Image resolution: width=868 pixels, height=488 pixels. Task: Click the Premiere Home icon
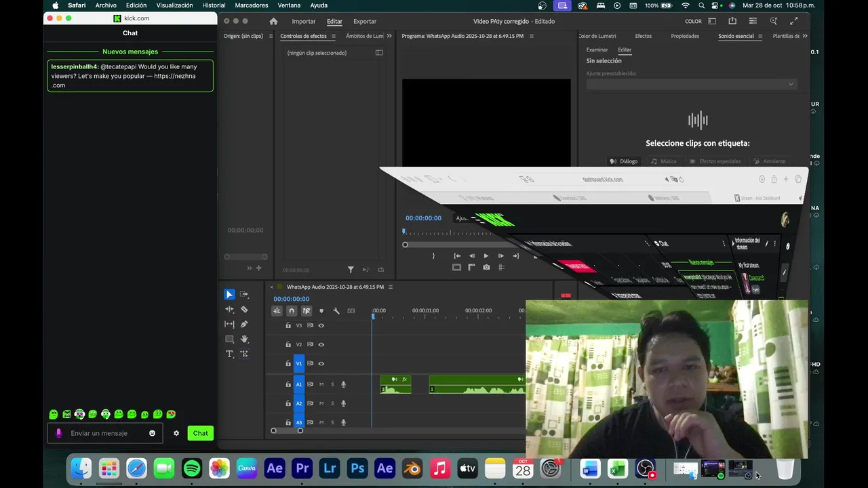click(273, 21)
